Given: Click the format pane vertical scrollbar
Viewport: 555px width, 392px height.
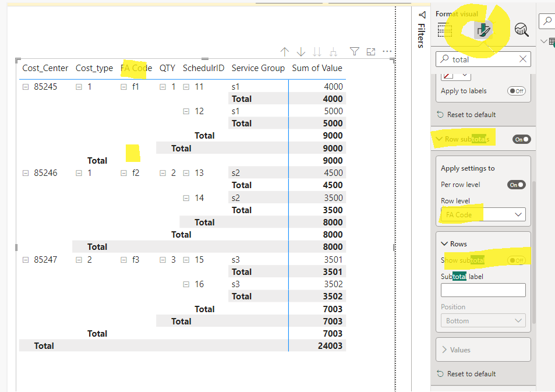Looking at the screenshot, I should pos(534,252).
